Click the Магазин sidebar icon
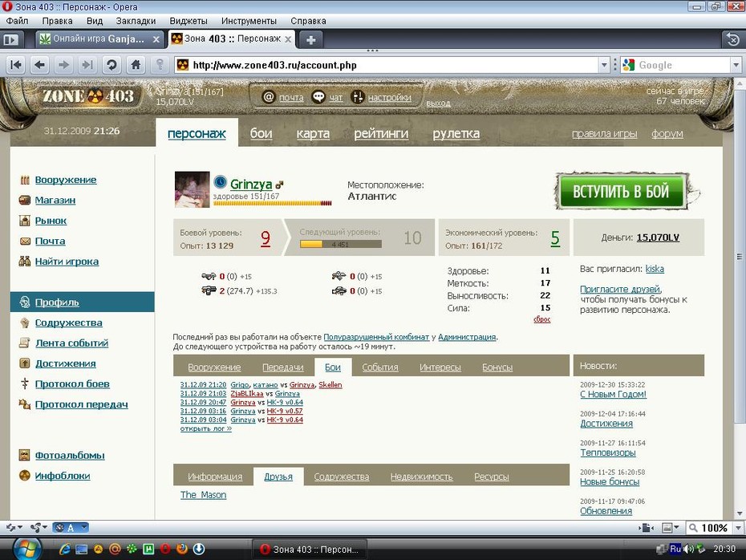This screenshot has width=746, height=560. point(25,201)
